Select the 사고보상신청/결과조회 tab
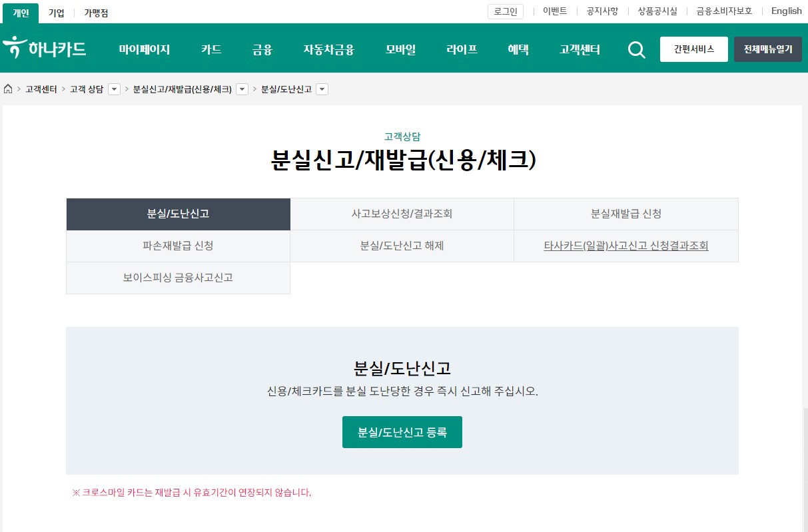 tap(402, 214)
